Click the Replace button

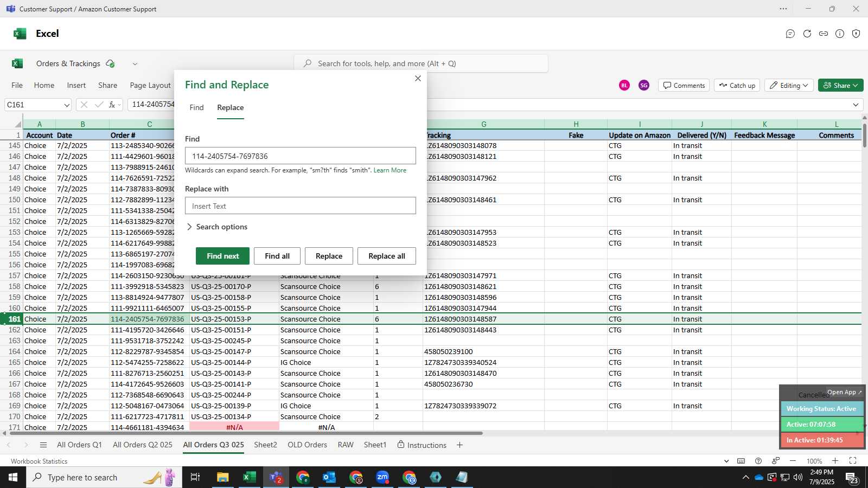click(x=329, y=256)
